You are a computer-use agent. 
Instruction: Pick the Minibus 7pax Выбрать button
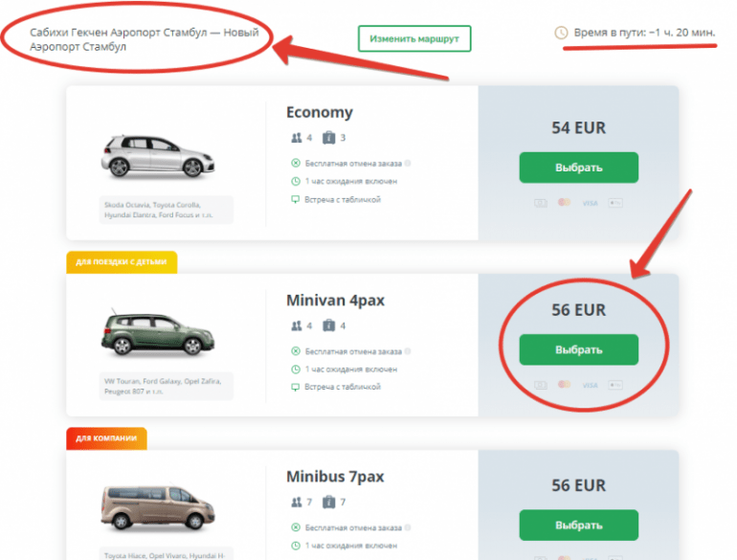(579, 525)
